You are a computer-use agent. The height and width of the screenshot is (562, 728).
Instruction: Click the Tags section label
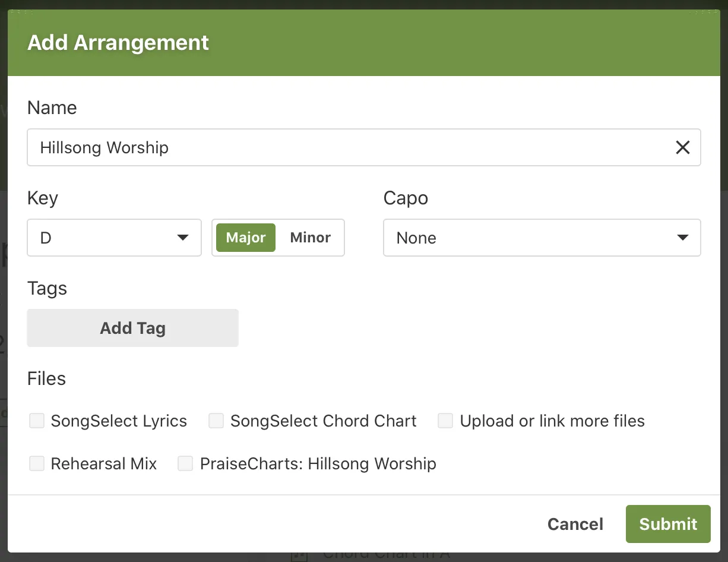click(x=47, y=288)
